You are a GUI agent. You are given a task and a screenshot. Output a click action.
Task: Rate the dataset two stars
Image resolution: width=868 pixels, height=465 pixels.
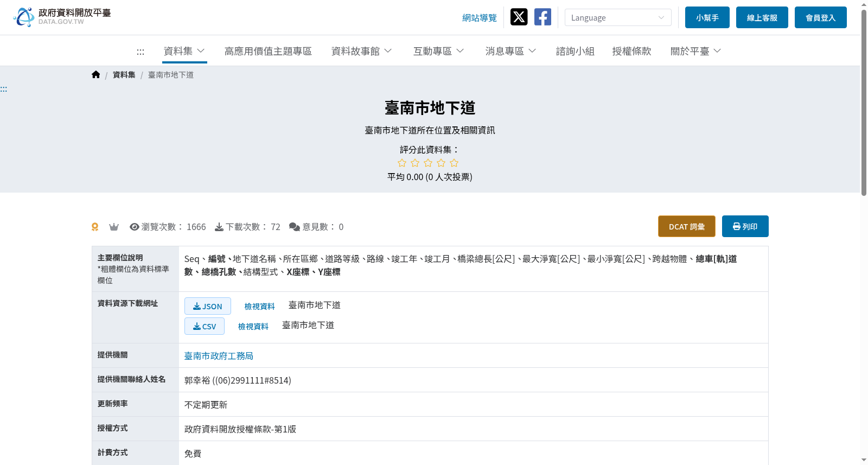tap(415, 163)
